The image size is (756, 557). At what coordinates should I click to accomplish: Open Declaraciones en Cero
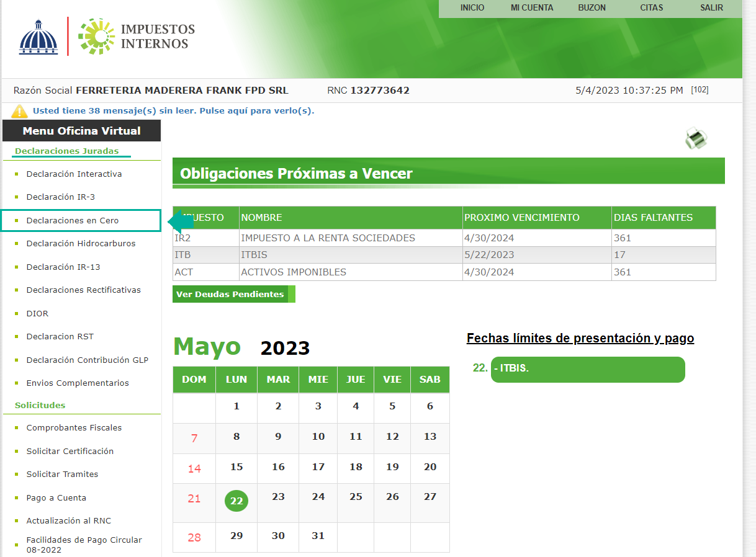coord(73,220)
